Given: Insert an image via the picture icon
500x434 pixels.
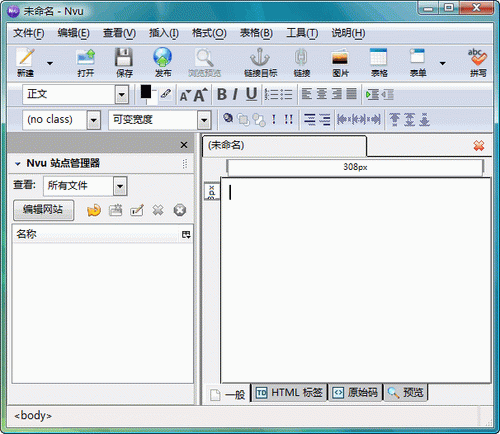Looking at the screenshot, I should click(x=340, y=58).
